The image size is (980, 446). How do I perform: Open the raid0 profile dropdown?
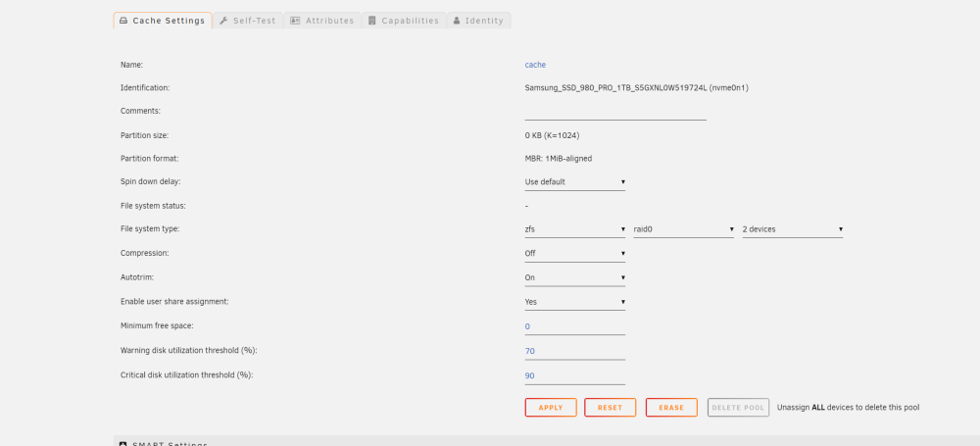tap(684, 229)
